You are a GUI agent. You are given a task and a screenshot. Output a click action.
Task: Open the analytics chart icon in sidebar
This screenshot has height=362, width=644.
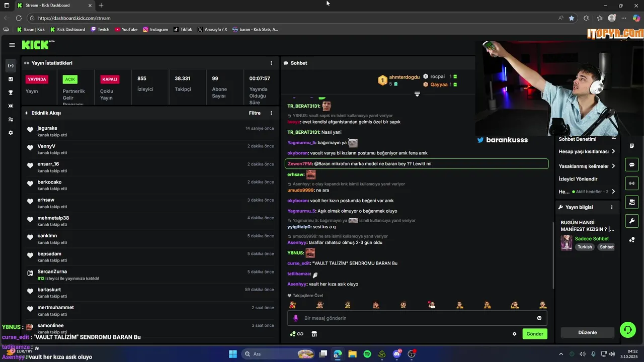(11, 79)
